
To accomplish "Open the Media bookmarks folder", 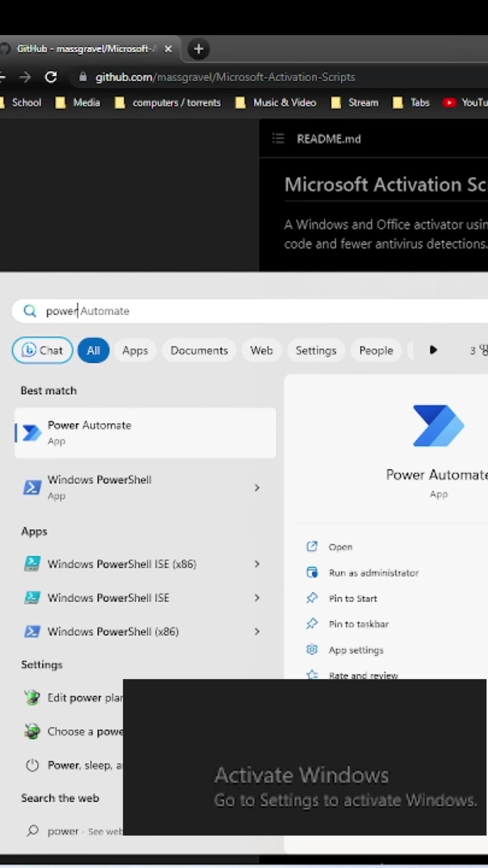I will (78, 103).
